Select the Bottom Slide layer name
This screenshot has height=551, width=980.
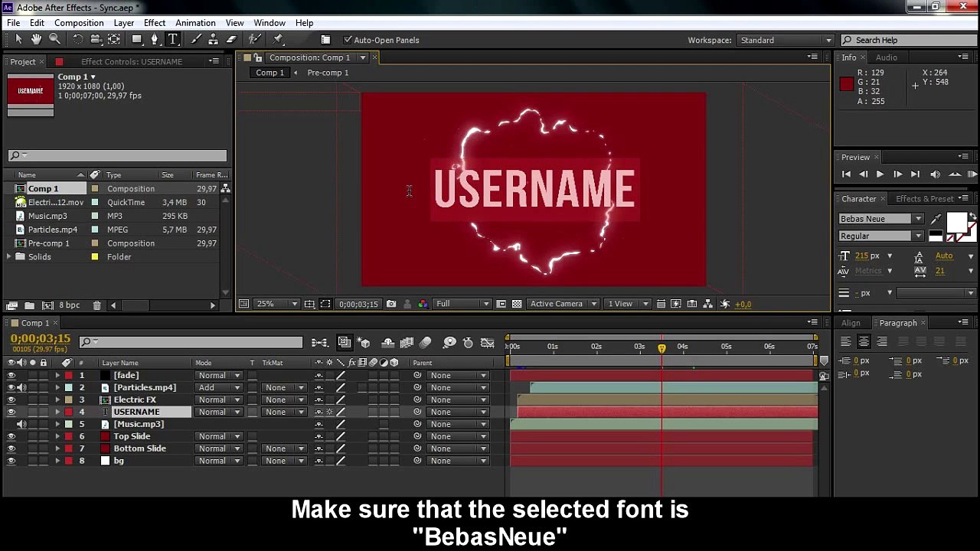(139, 448)
